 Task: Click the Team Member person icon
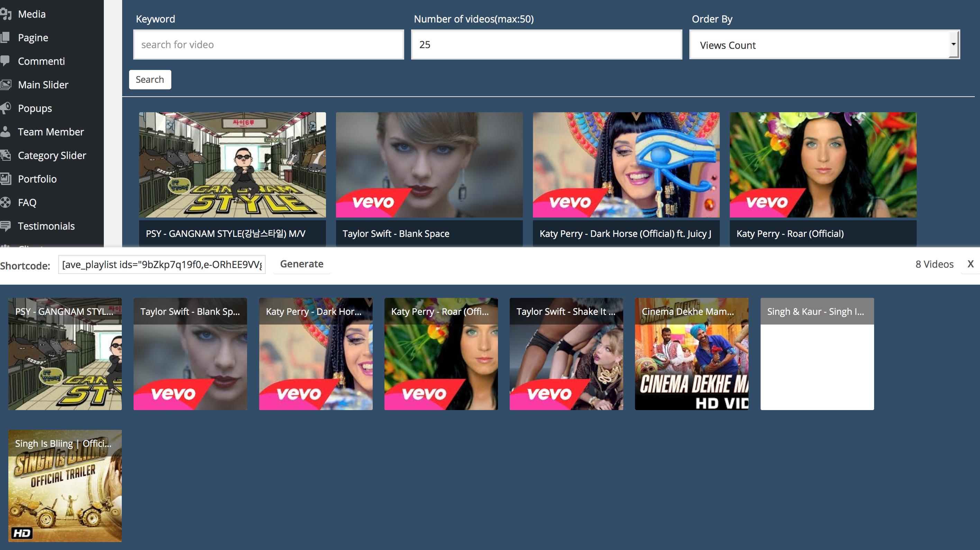[x=5, y=131]
